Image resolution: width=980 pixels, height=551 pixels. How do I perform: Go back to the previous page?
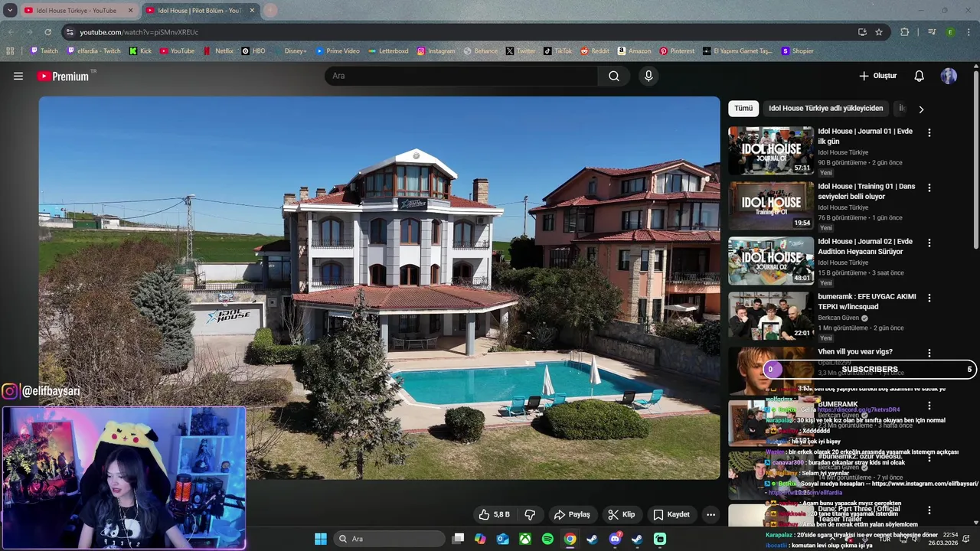[11, 32]
